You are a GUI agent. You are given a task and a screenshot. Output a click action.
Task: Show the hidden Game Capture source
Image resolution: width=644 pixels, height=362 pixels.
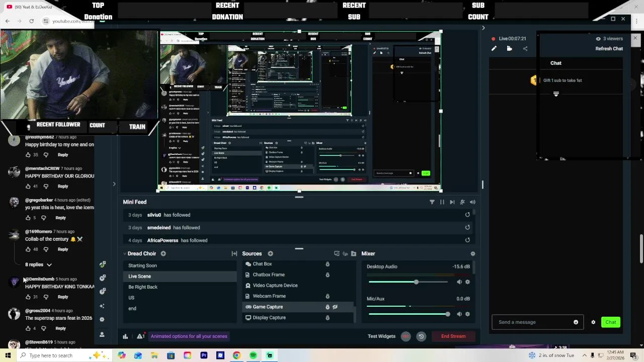(335, 307)
